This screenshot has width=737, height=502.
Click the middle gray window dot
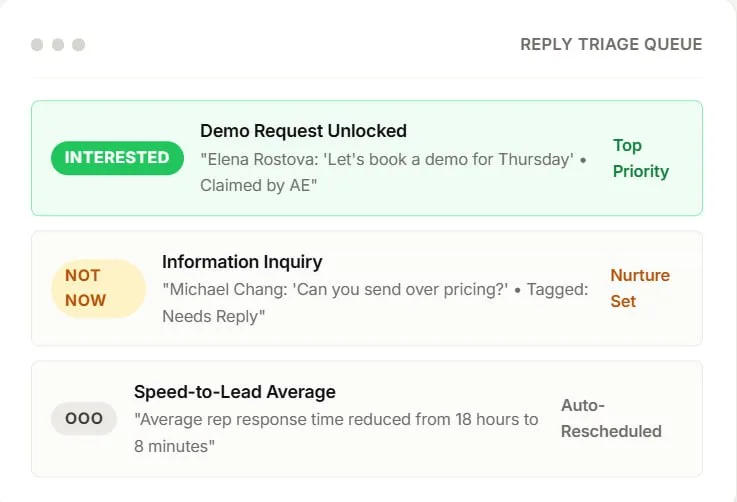click(x=58, y=45)
